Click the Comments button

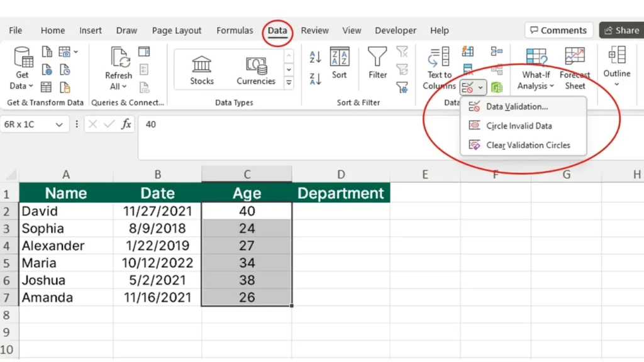click(558, 30)
